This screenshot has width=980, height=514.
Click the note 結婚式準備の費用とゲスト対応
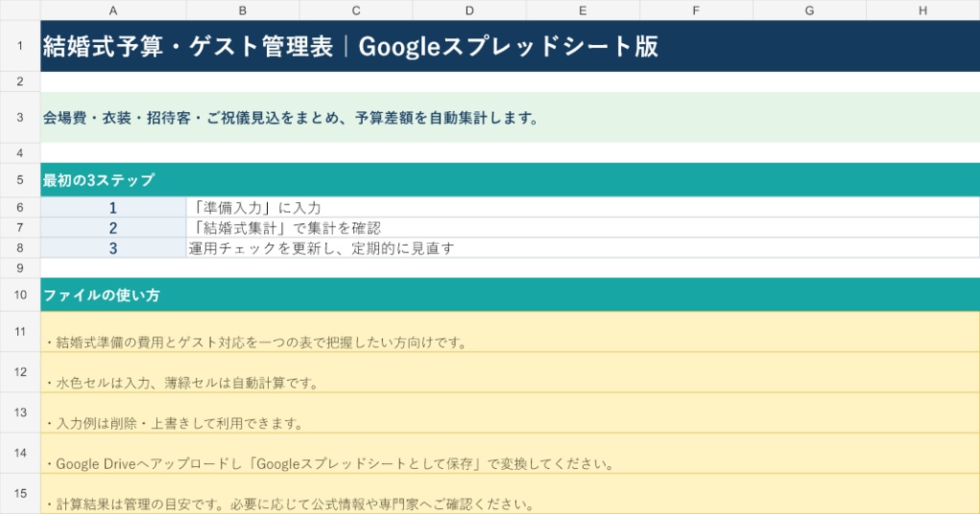pyautogui.click(x=510, y=332)
